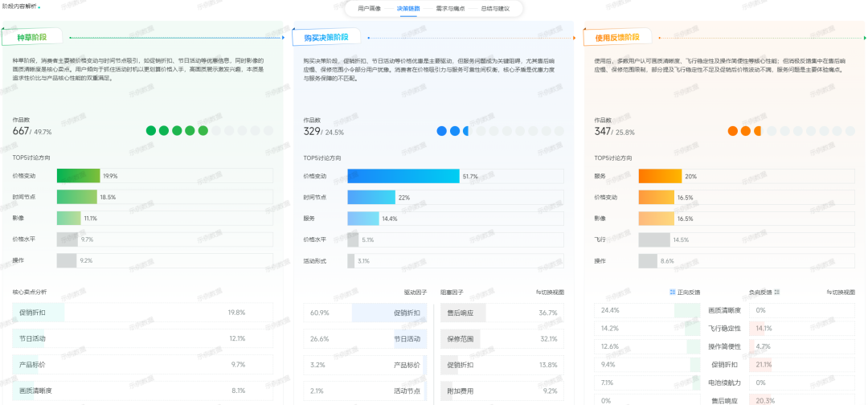Click the 产品标价 9.7% selling point row

point(143,365)
